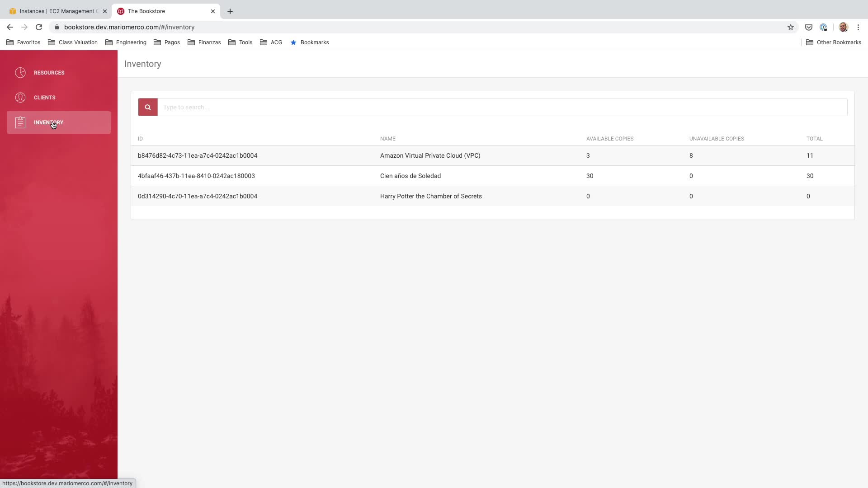
Task: Click the Available Copies column header
Action: [609, 139]
